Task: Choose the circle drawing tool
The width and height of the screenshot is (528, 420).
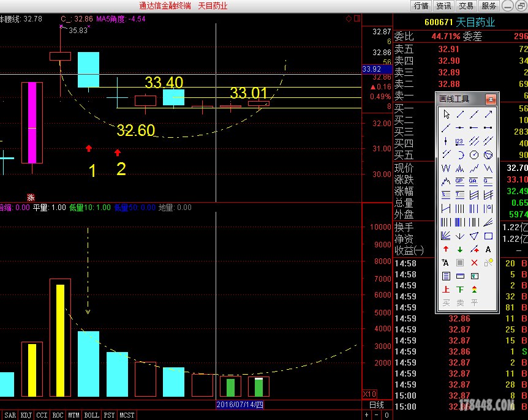Action: tap(474, 155)
